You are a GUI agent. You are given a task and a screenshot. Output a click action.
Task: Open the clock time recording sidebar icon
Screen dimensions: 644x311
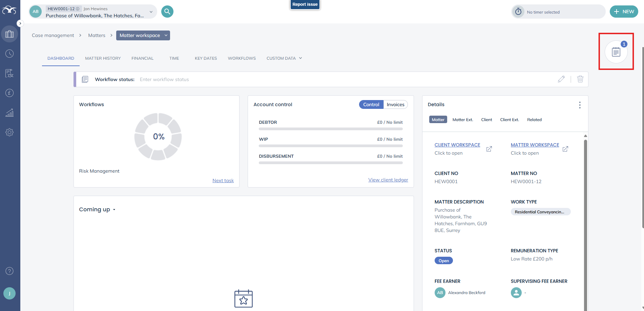(9, 54)
